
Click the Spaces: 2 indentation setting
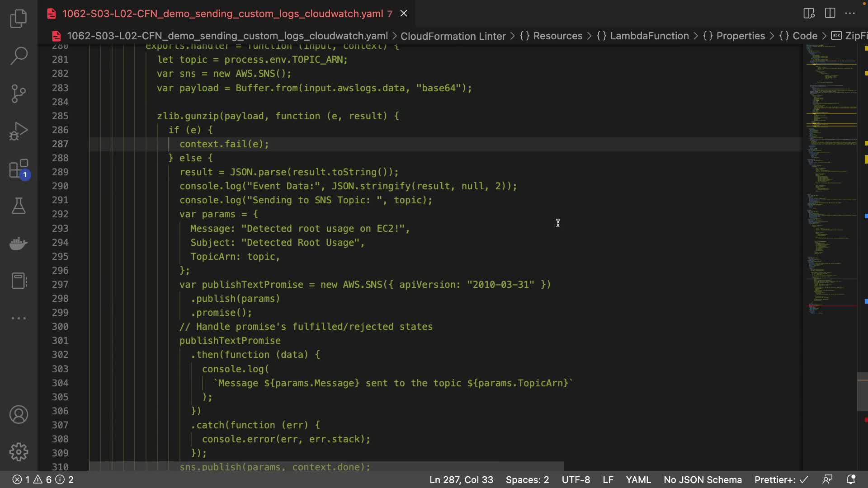click(527, 479)
